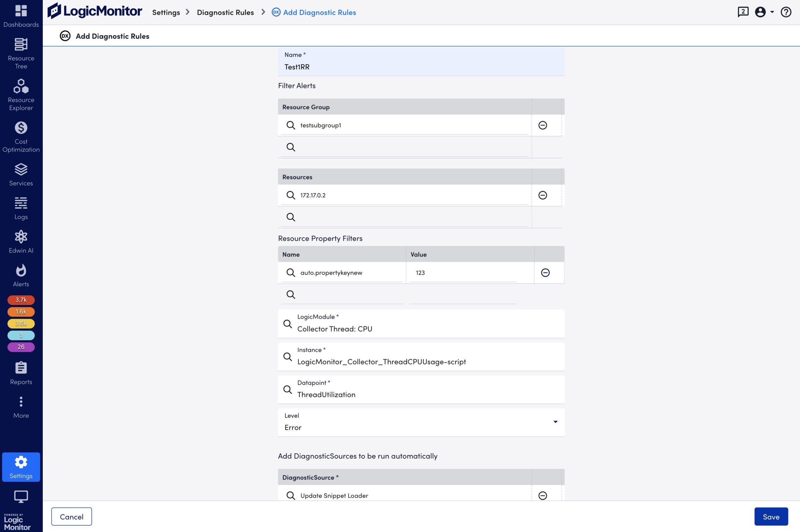Cancel the diagnostic rule form
The image size is (800, 532).
click(71, 516)
